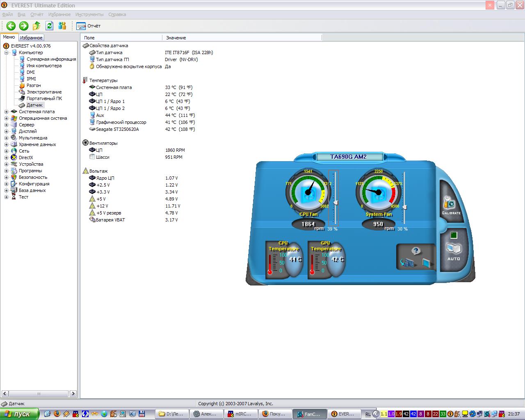Expand the Мультимедиа tree node

click(x=6, y=138)
